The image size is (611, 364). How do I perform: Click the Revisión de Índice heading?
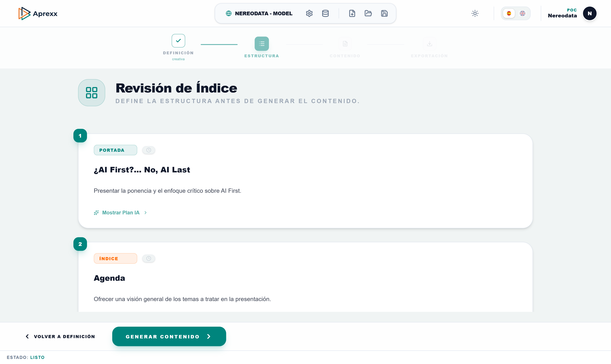(x=176, y=88)
